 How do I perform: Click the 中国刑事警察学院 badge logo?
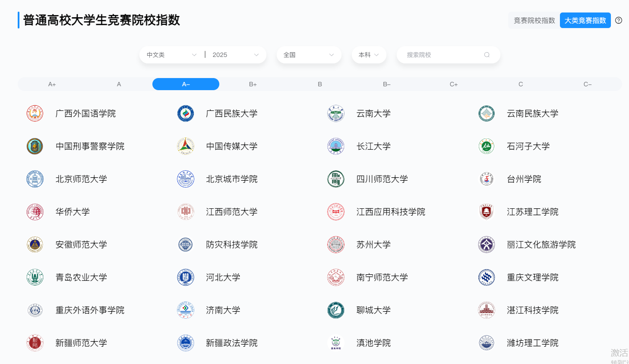[35, 146]
